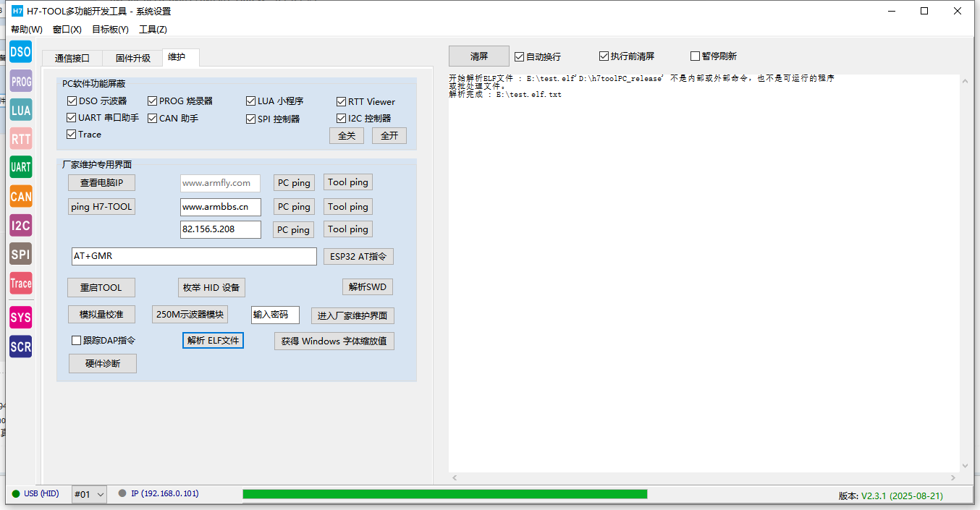Click Tool ping beside www.armbbs.cn
The image size is (980, 510).
click(x=348, y=207)
